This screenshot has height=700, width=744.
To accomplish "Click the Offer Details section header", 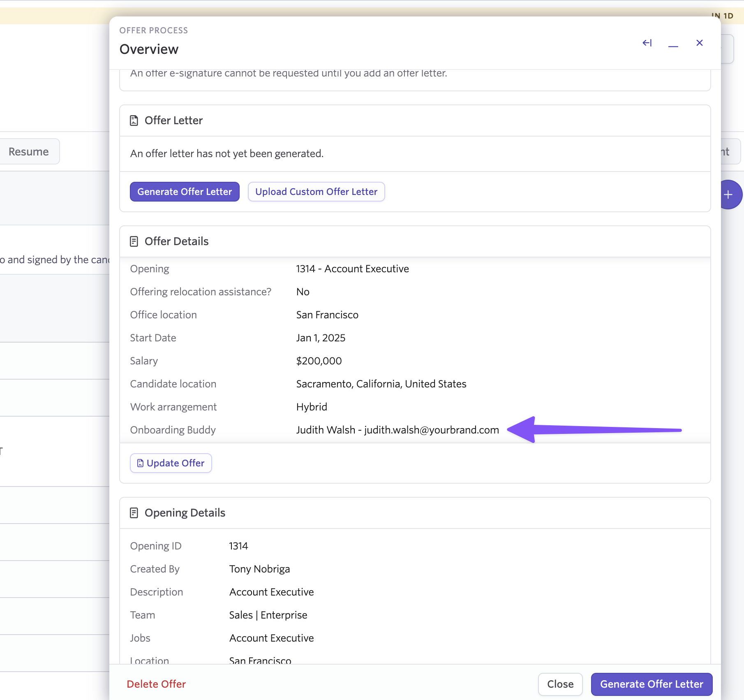I will coord(176,241).
